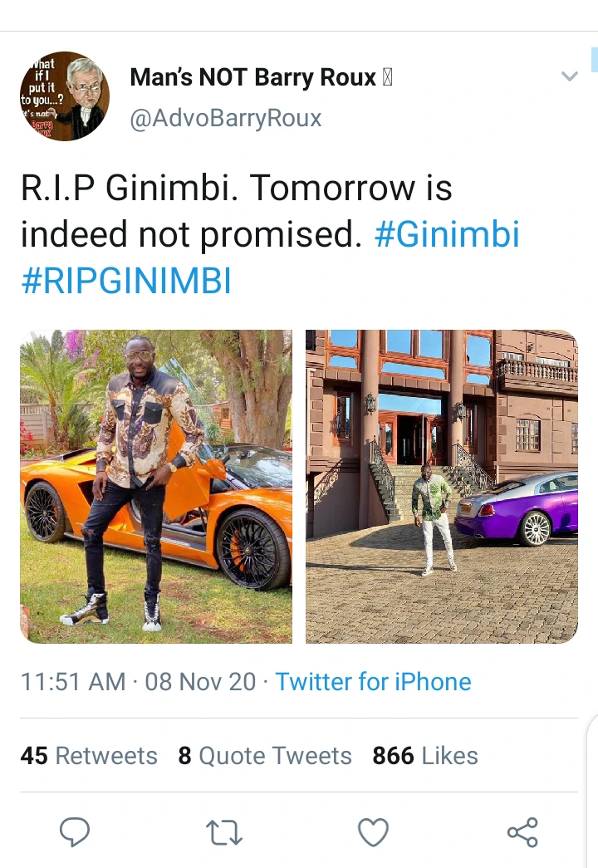Tap the retweet arrows icon
Image resolution: width=598 pixels, height=868 pixels.
tap(223, 832)
